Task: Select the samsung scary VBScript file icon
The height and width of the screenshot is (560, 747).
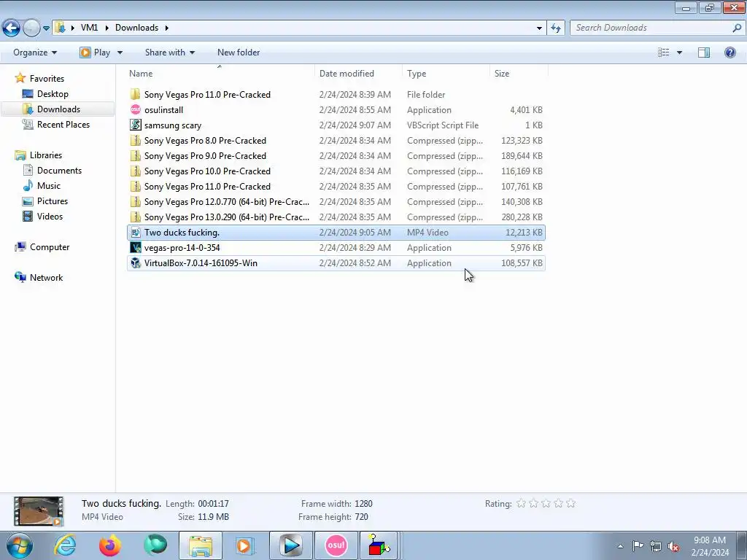Action: pos(135,125)
